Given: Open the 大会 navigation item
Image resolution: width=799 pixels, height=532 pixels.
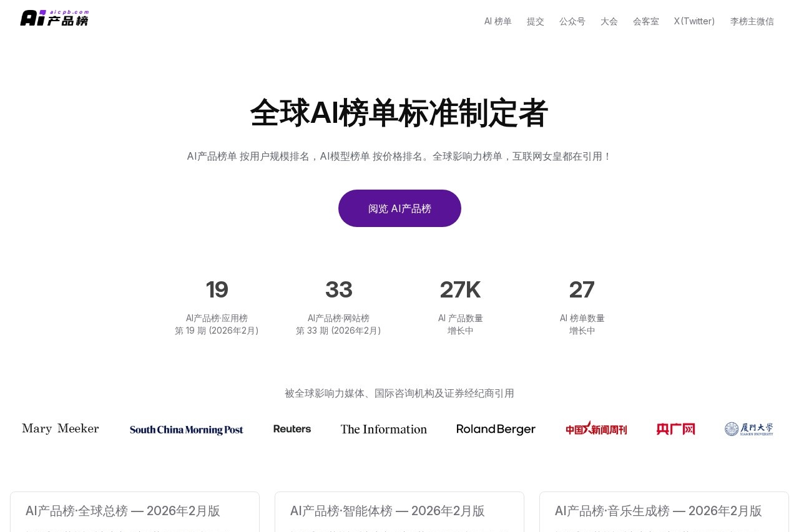Looking at the screenshot, I should pyautogui.click(x=609, y=21).
